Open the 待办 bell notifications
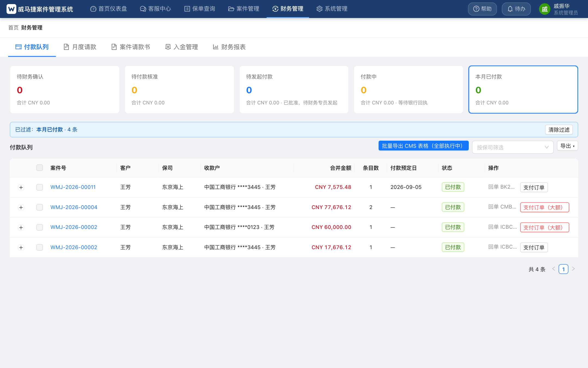The height and width of the screenshot is (368, 588). 516,9
